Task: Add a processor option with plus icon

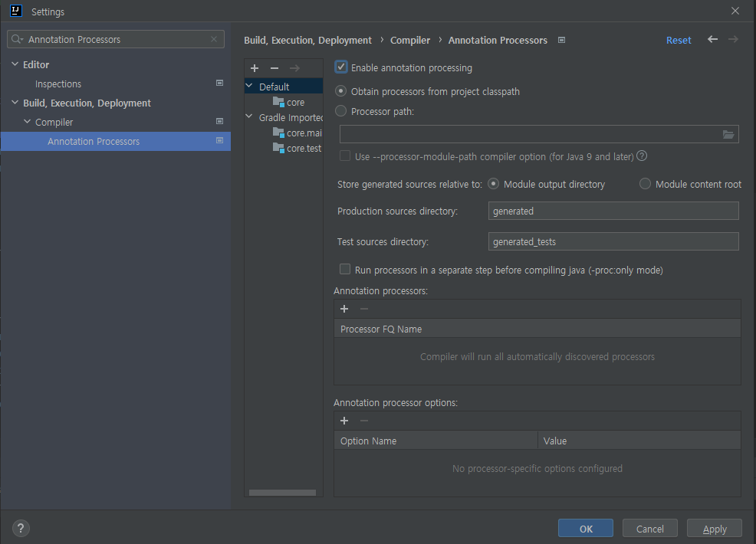Action: pyautogui.click(x=344, y=421)
